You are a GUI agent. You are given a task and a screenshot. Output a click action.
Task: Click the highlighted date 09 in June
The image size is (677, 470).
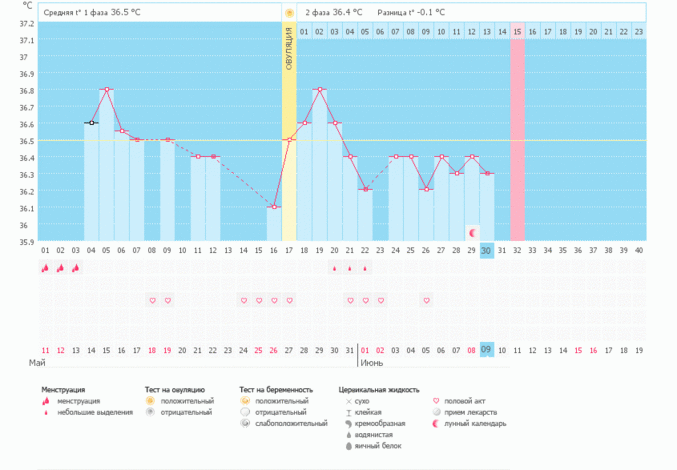[x=487, y=350]
